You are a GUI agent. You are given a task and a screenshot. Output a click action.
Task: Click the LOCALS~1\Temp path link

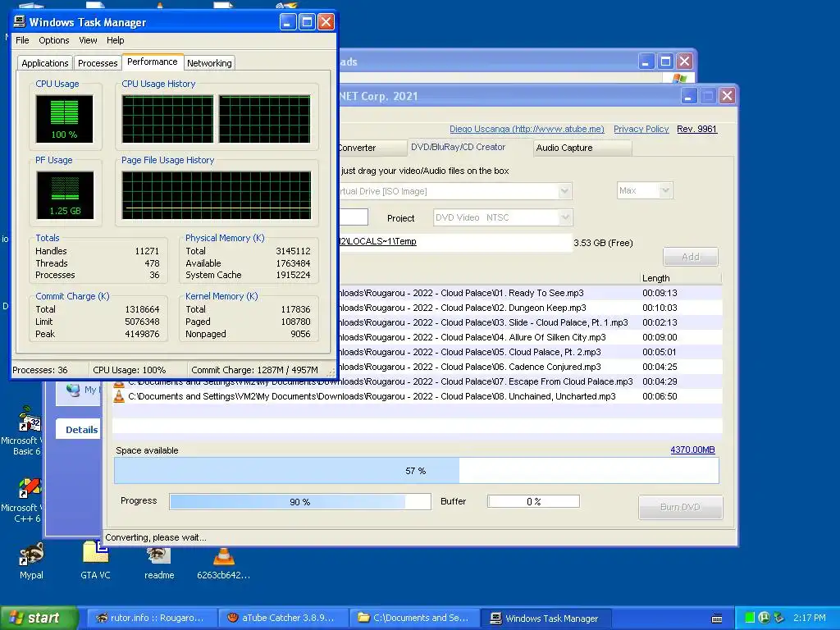377,241
